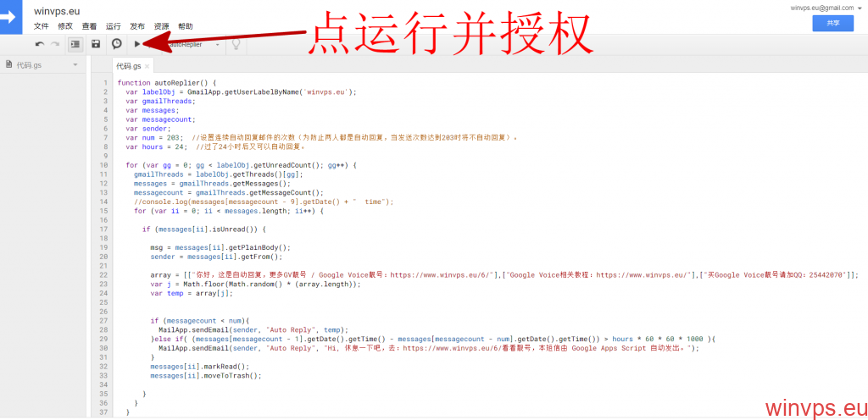Viewport: 868px width, 420px height.
Task: Close the 代码.gs editor tab
Action: click(147, 66)
